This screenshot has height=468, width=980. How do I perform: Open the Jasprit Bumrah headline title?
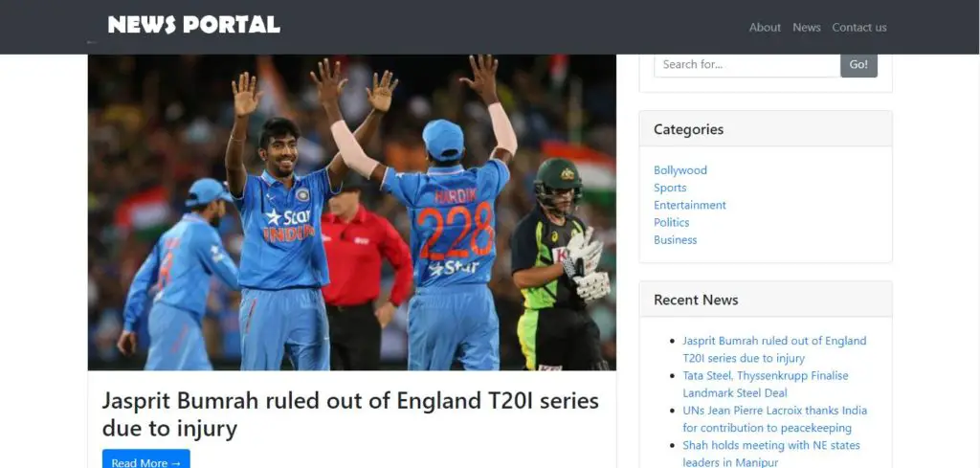[x=350, y=414]
